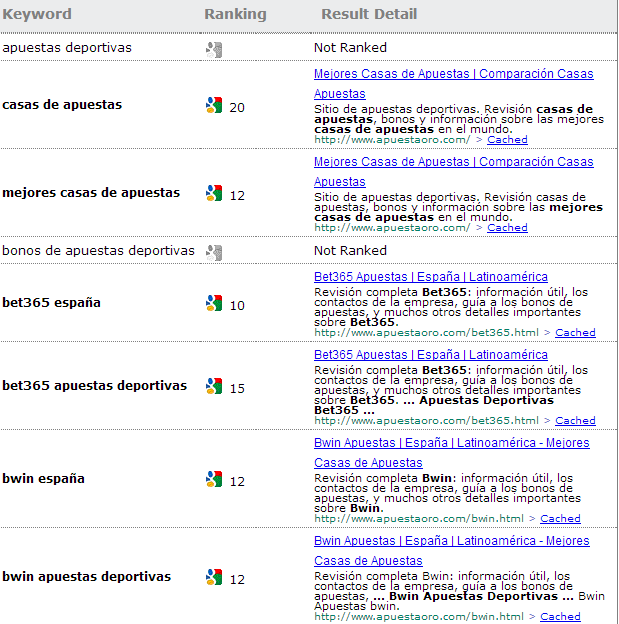
Task: Open Cached link for bet365 apuestas deportivas
Action: (x=575, y=421)
